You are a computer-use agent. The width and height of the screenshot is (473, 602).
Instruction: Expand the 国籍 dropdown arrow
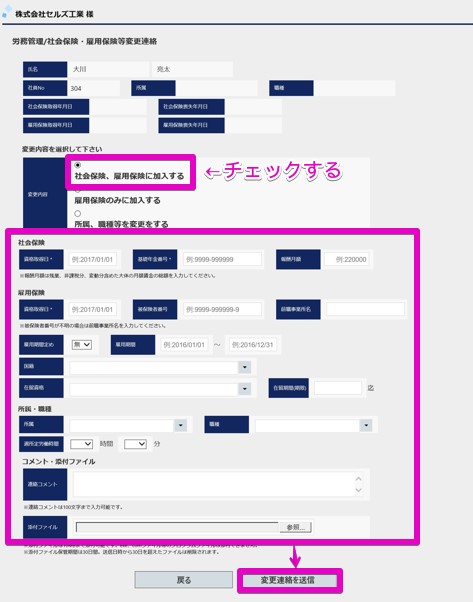tap(245, 367)
